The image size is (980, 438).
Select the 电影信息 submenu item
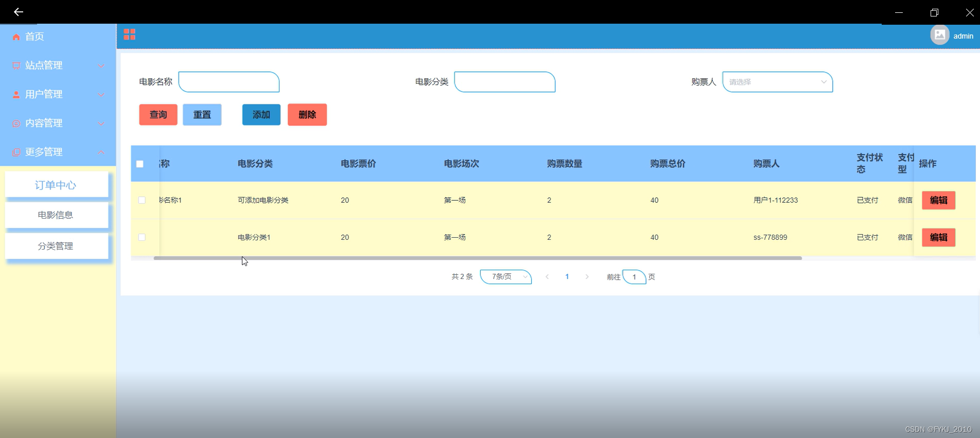(x=57, y=215)
